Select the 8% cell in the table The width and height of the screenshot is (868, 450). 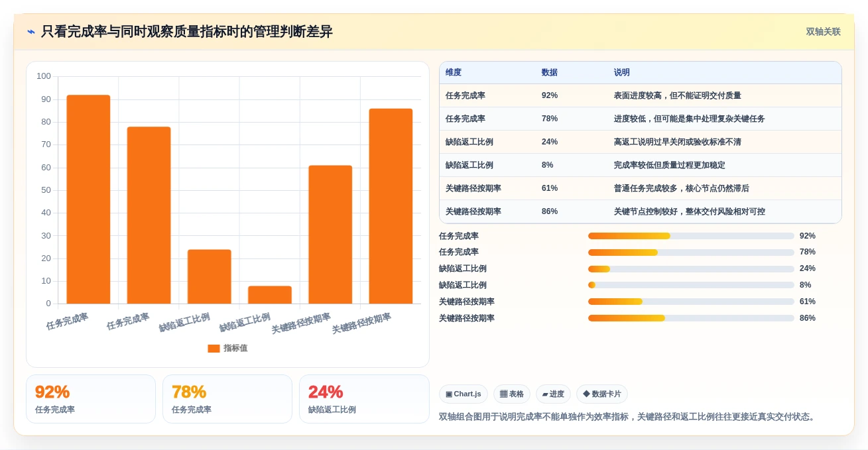(x=548, y=165)
